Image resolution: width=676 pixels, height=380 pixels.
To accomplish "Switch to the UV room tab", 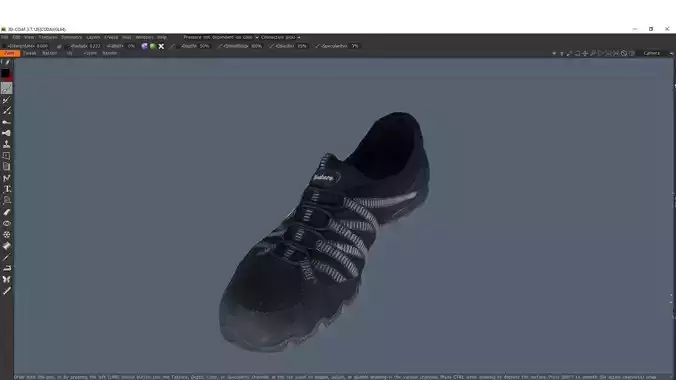I will point(69,53).
